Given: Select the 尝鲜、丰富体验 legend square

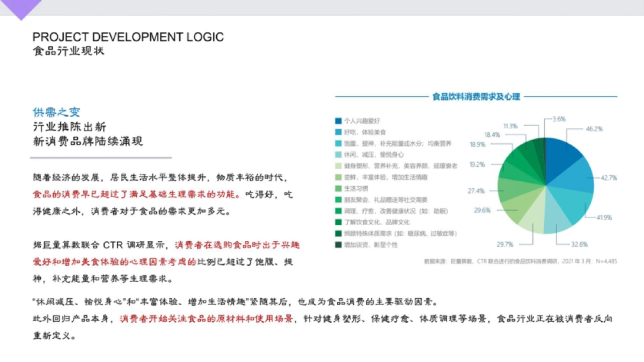Looking at the screenshot, I should [338, 177].
